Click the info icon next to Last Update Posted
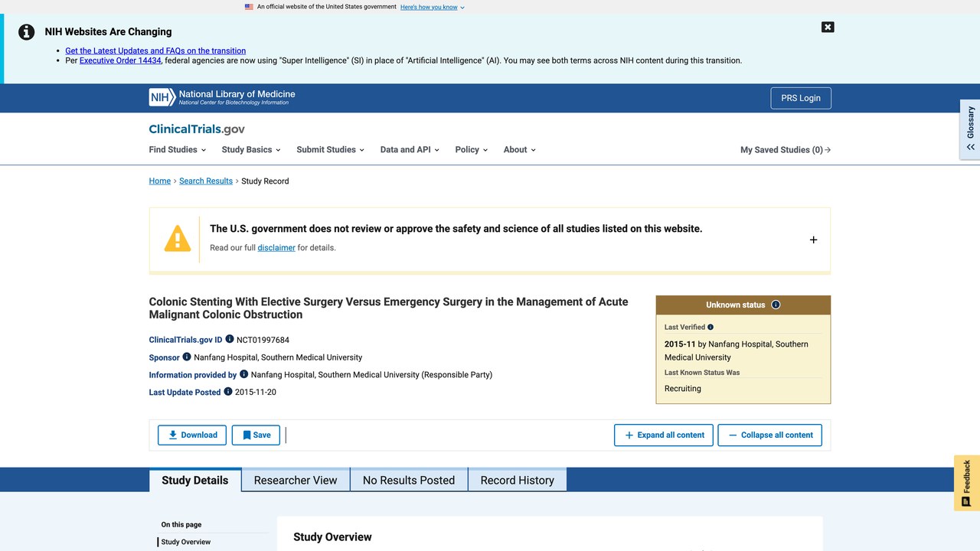 point(228,391)
